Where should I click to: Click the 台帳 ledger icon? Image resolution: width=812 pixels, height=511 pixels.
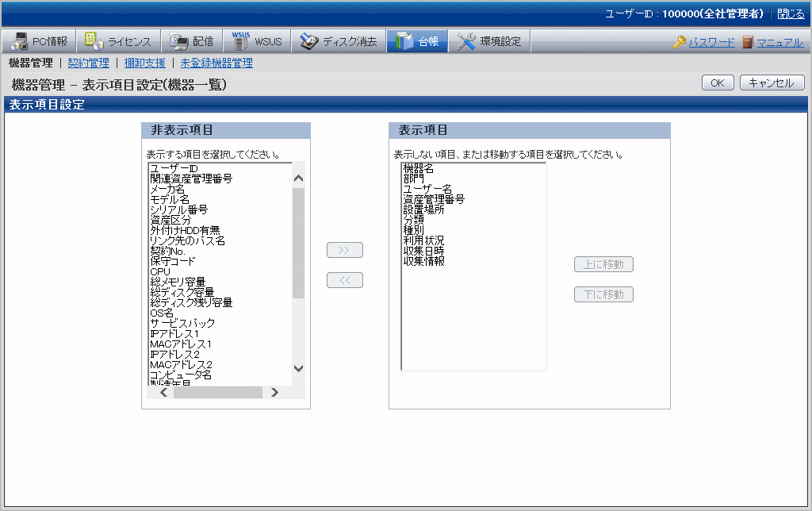404,41
